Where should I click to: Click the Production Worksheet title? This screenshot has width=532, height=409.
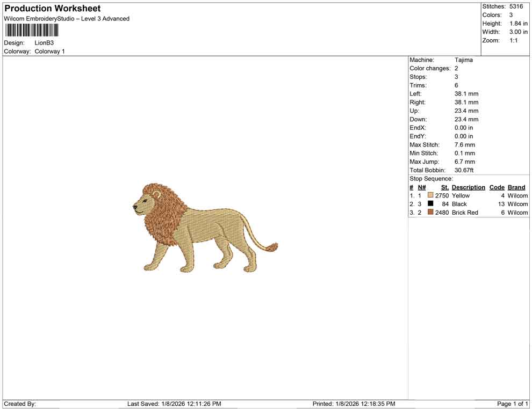52,8
